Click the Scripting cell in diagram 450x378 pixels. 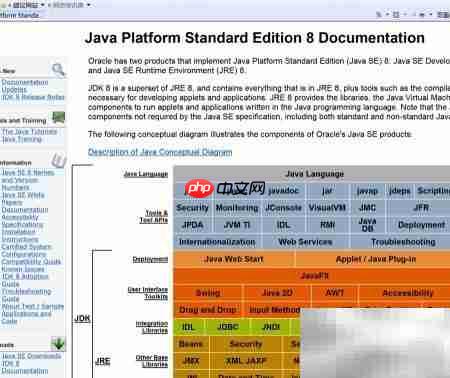[x=433, y=191]
